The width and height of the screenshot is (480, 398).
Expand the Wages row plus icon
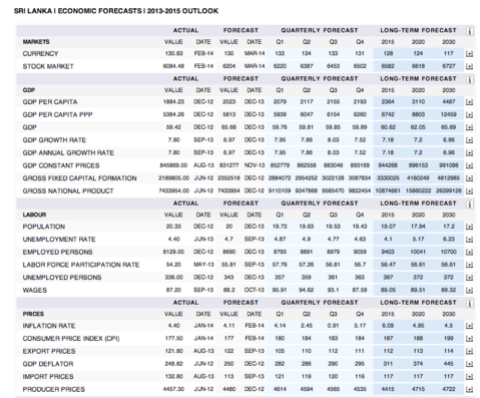point(469,291)
